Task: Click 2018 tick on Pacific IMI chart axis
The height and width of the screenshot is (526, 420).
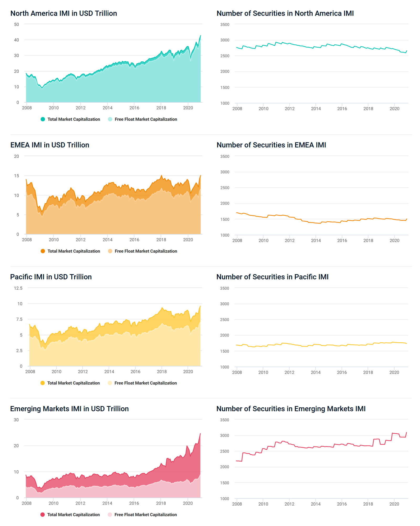Action: tap(162, 372)
